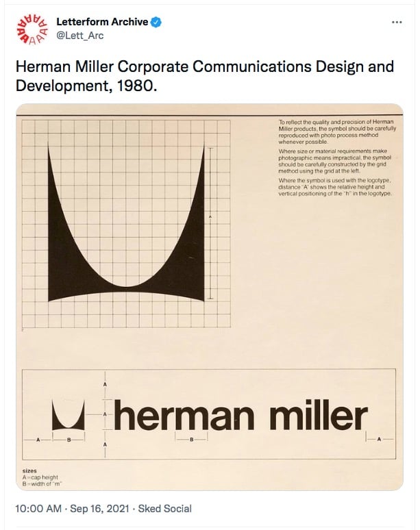
Task: Click the 10:00 AM timestamp
Action: pos(38,508)
